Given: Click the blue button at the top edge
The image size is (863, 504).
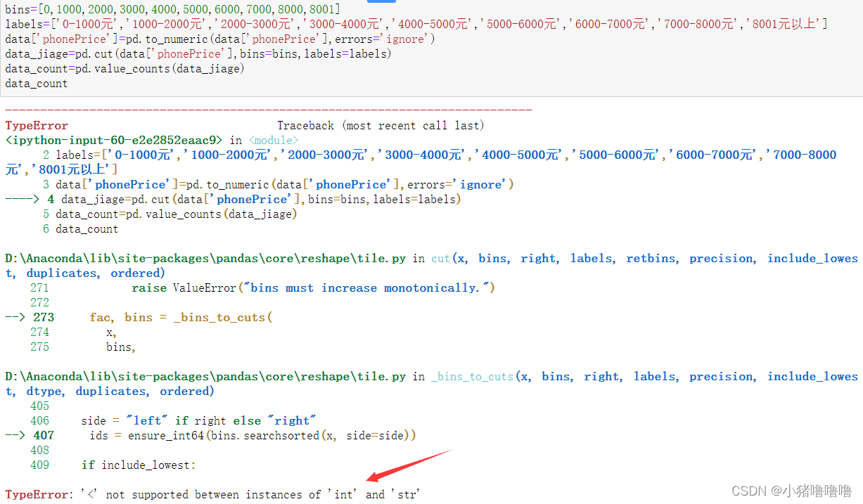Looking at the screenshot, I should pyautogui.click(x=381, y=3).
